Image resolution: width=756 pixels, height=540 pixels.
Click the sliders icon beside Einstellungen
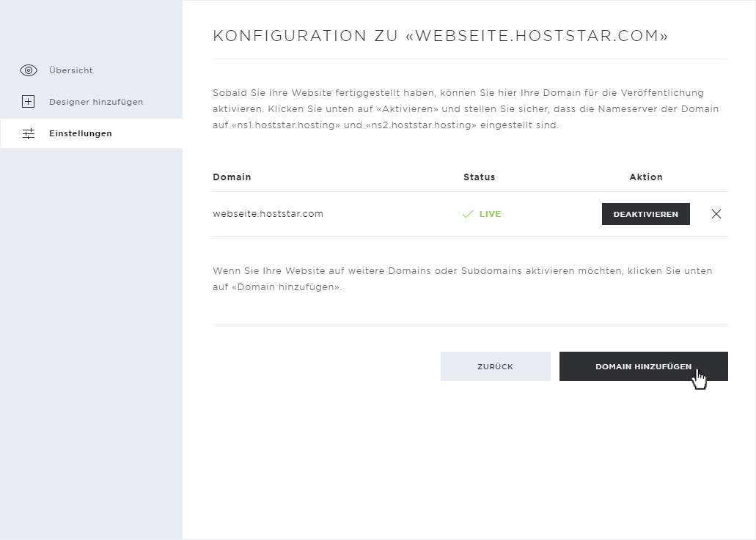pos(29,133)
